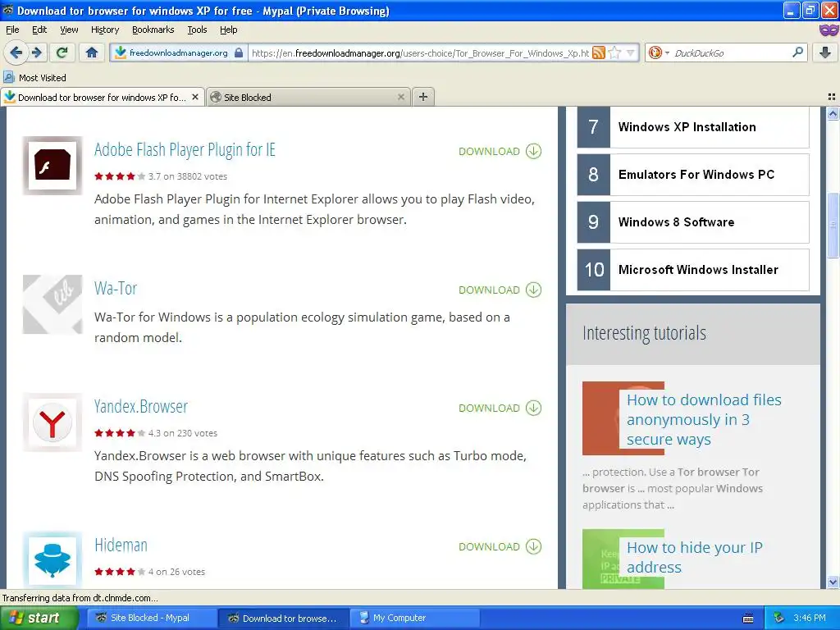Click the browser Back arrow button
Viewport: 840px width, 630px height.
tap(16, 52)
